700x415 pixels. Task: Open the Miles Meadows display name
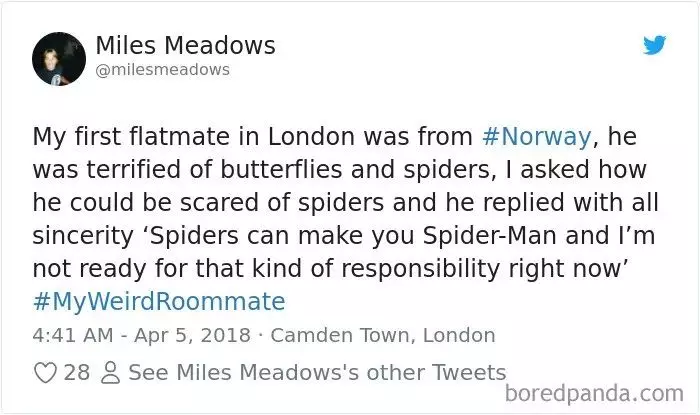tap(185, 46)
